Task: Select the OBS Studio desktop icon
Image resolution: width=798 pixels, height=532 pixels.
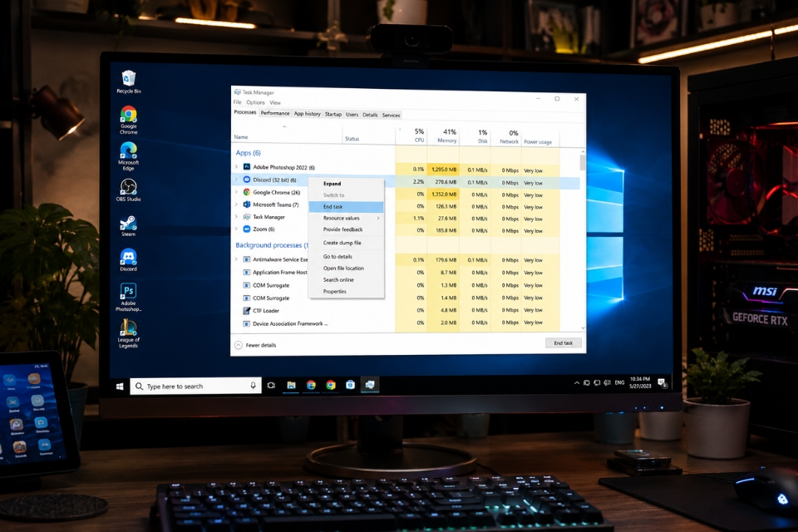Action: [x=128, y=190]
